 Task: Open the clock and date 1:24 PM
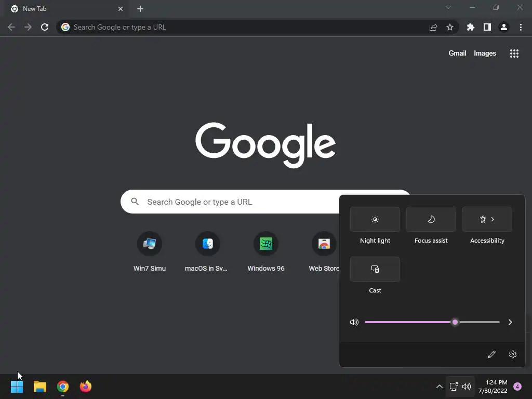tap(493, 387)
